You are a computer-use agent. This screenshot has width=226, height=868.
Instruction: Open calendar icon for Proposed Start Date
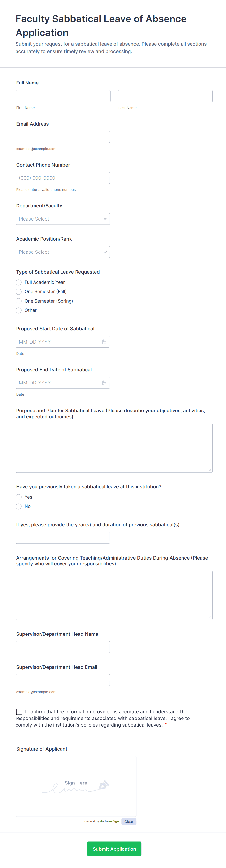(104, 342)
